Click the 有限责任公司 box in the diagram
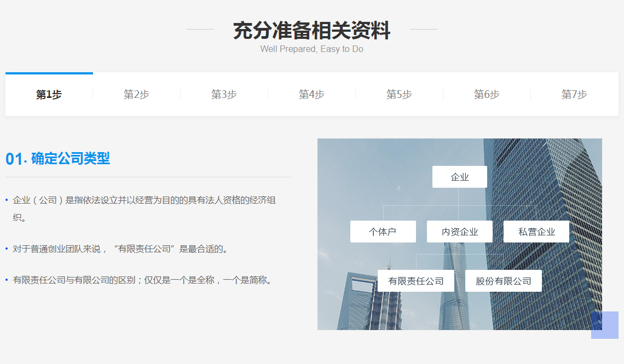Screen dimensions: 624x364 pyautogui.click(x=415, y=281)
